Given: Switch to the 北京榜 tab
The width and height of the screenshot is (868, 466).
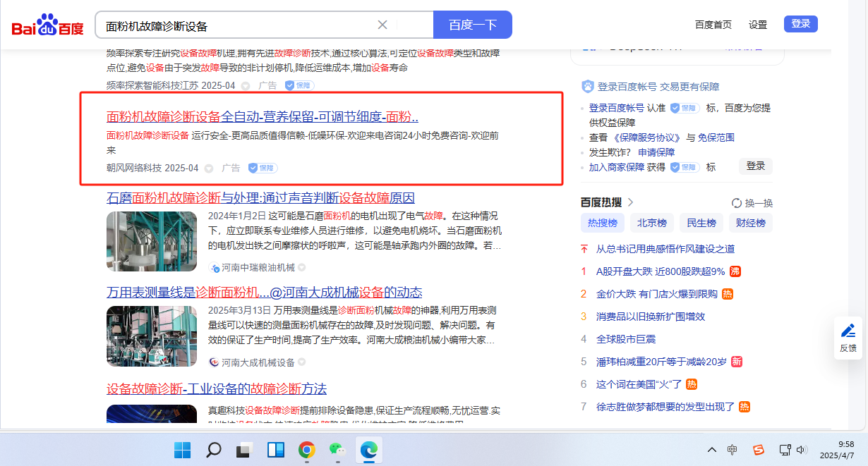Looking at the screenshot, I should 651,223.
